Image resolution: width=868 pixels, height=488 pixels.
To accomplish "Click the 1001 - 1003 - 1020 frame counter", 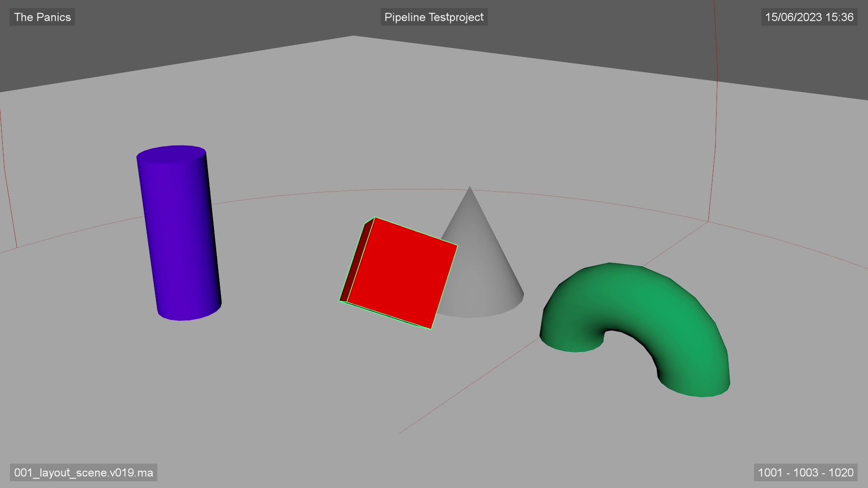I will [805, 473].
